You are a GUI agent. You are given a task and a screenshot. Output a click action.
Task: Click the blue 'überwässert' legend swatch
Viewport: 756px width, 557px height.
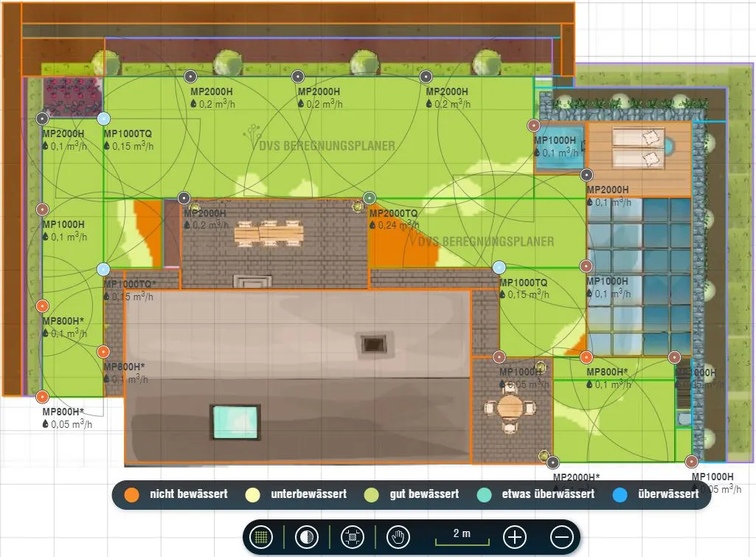(x=620, y=494)
